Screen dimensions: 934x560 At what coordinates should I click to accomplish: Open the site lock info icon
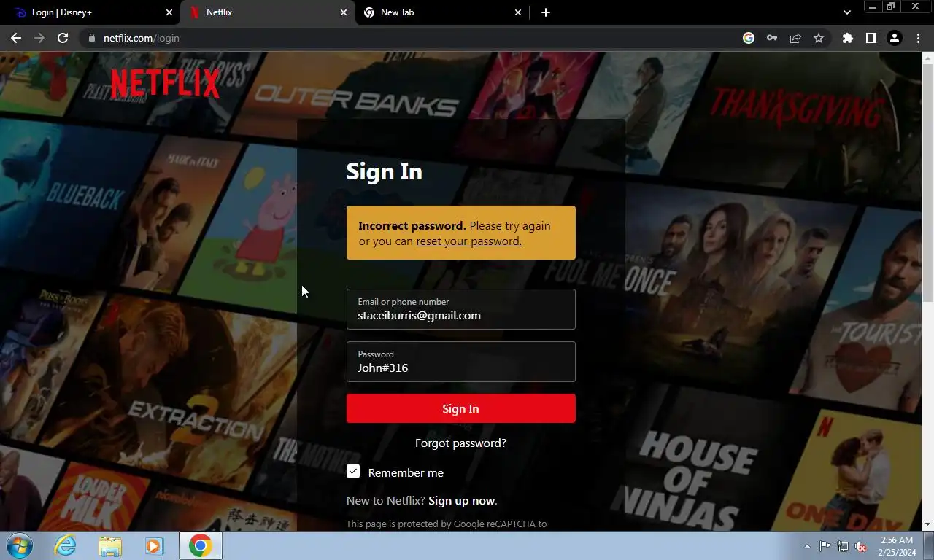click(91, 38)
